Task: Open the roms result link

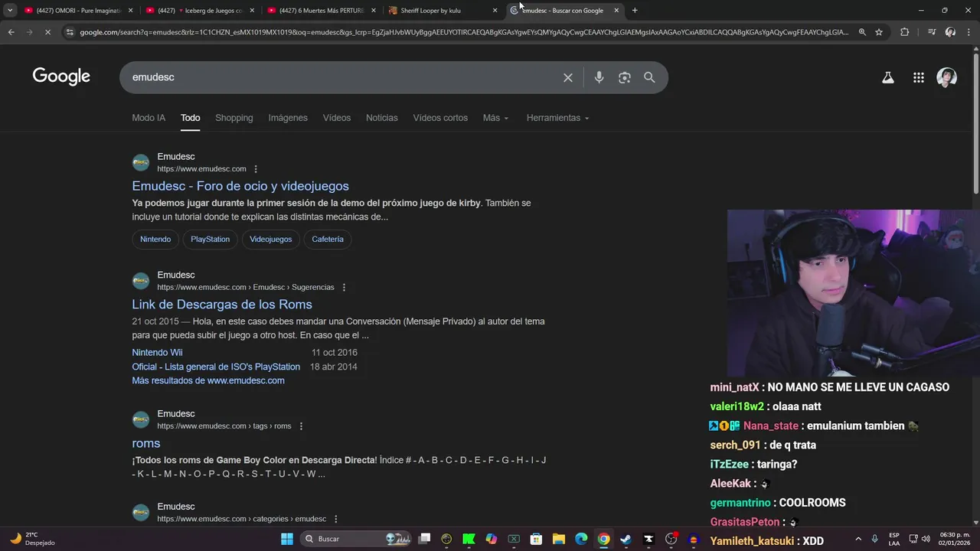Action: [x=146, y=443]
